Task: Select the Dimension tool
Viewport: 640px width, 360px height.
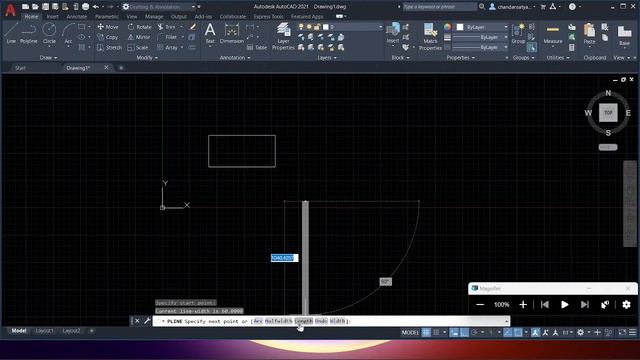Action: (x=231, y=33)
